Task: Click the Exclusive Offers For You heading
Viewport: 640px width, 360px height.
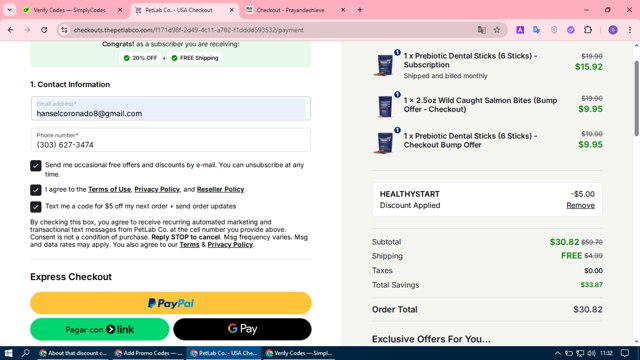Action: pyautogui.click(x=431, y=339)
